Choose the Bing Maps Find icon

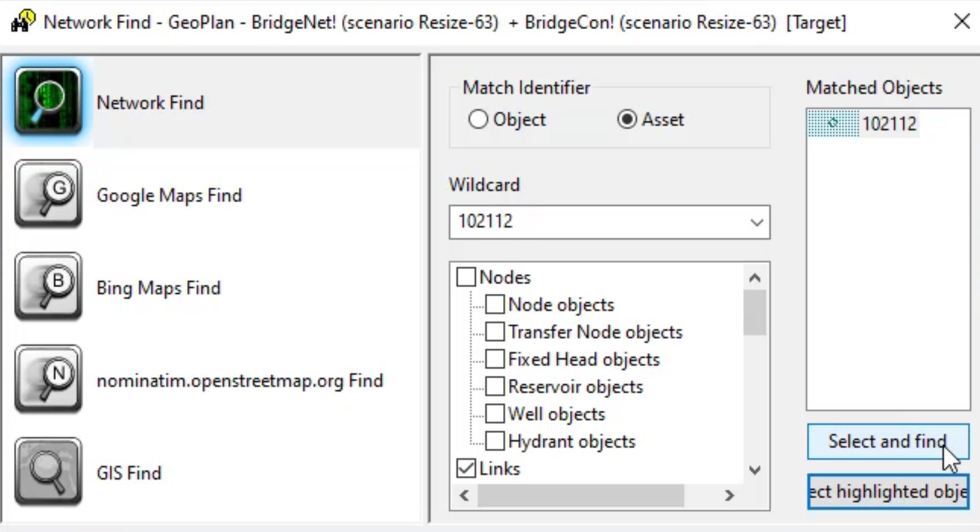(48, 287)
